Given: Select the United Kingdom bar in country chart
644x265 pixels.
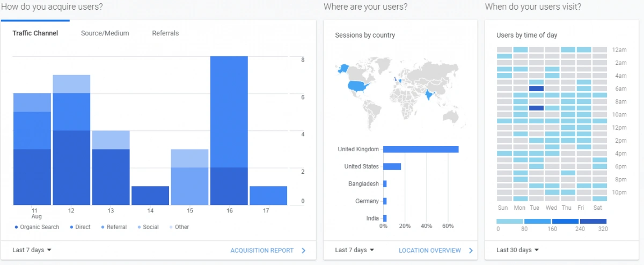Looking at the screenshot, I should point(421,149).
